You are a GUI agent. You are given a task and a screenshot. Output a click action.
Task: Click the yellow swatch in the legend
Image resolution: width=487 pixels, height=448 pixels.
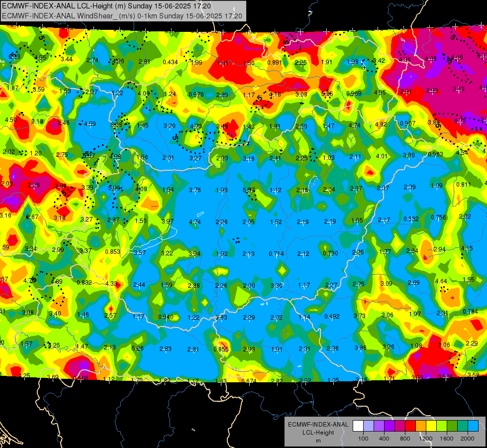pos(431,426)
